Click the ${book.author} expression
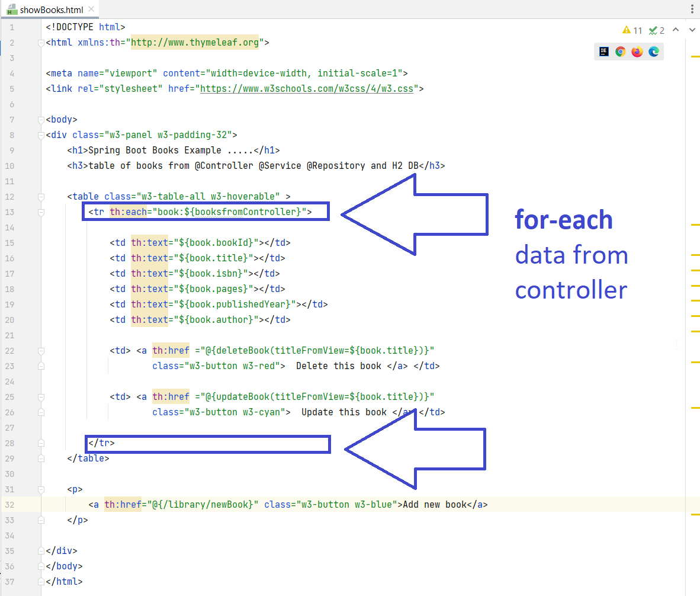The image size is (700, 596). tap(216, 320)
